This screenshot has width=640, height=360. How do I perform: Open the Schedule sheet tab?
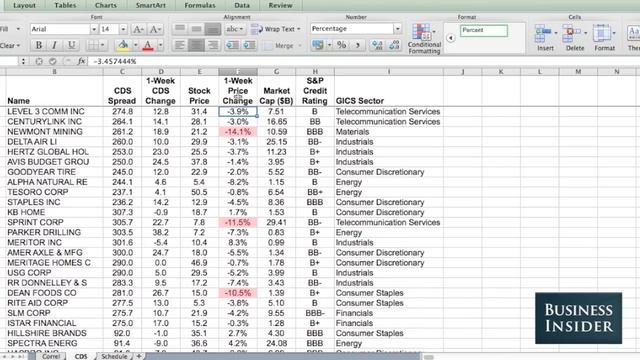pyautogui.click(x=114, y=356)
